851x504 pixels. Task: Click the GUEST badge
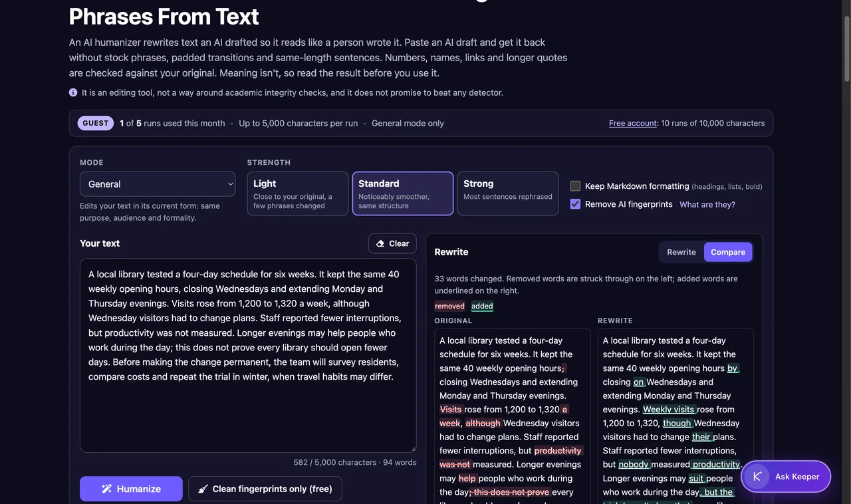pyautogui.click(x=96, y=123)
